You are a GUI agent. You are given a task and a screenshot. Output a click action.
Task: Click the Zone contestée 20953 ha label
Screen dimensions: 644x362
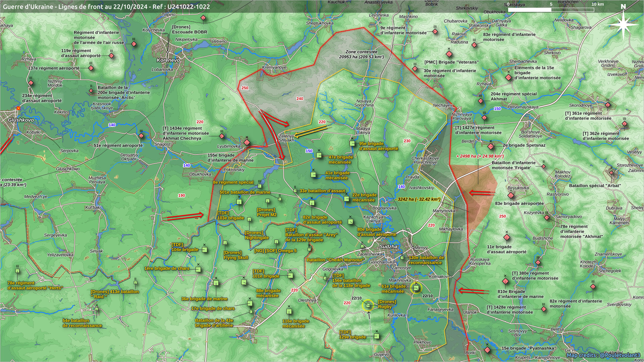(x=361, y=54)
